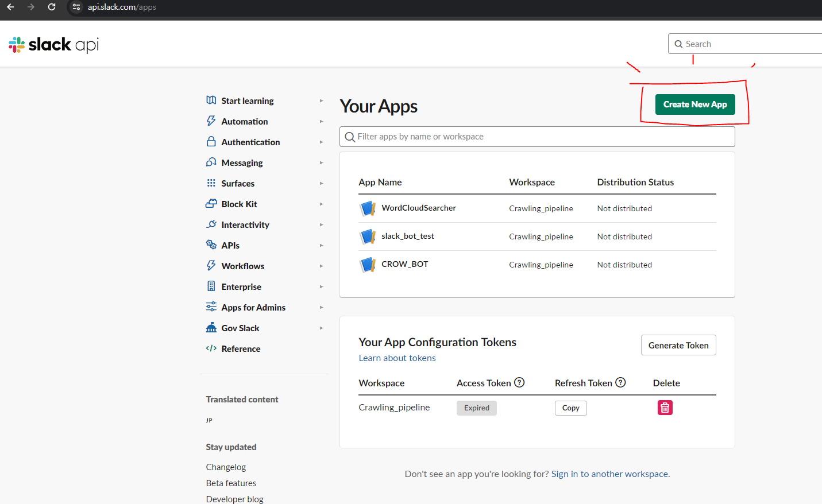
Task: Click the CROW_BOT app icon
Action: 367,265
